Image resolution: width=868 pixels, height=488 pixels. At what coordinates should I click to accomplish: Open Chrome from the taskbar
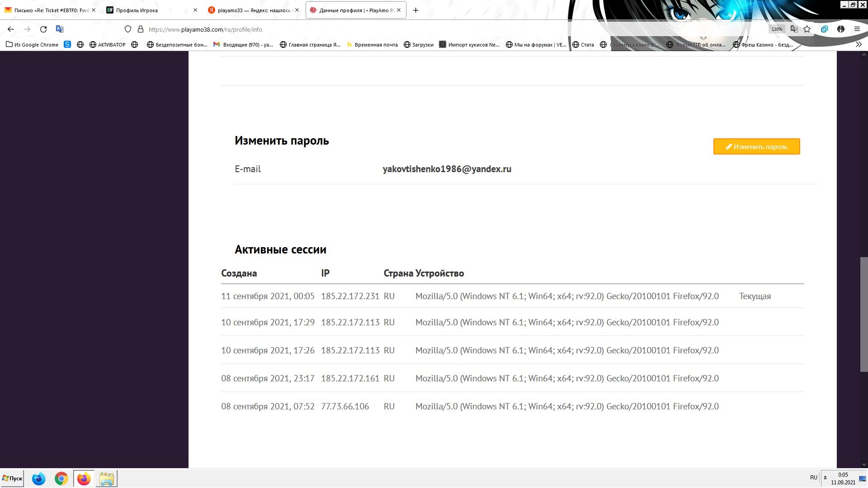click(x=61, y=479)
